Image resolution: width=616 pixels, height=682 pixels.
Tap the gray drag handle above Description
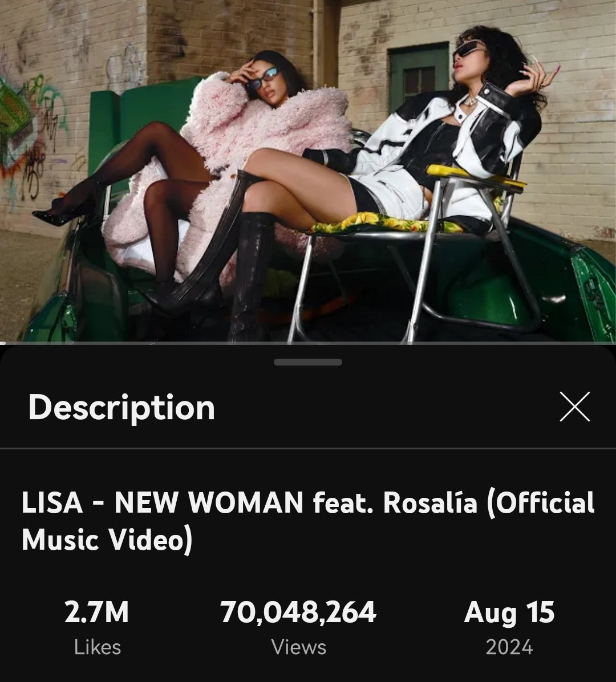pyautogui.click(x=308, y=362)
